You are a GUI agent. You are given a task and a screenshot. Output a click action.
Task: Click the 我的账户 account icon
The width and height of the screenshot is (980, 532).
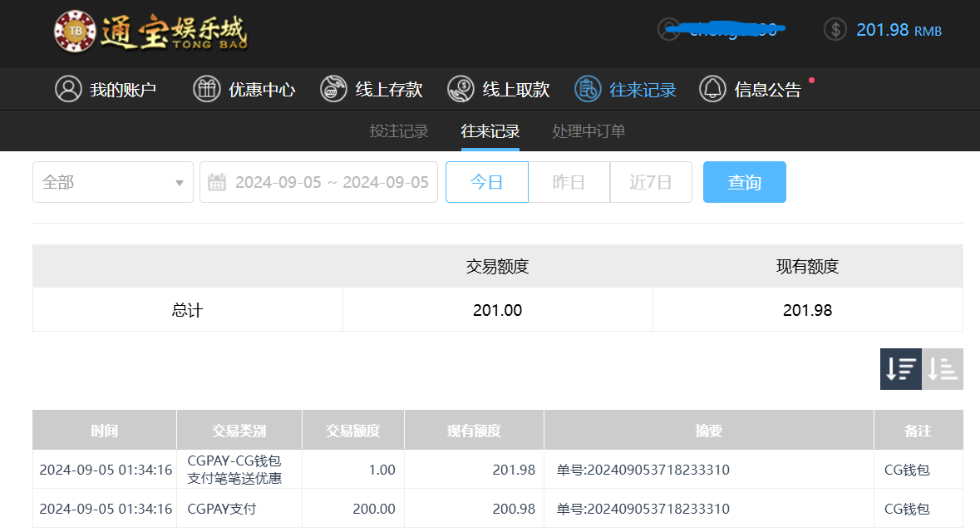68,89
